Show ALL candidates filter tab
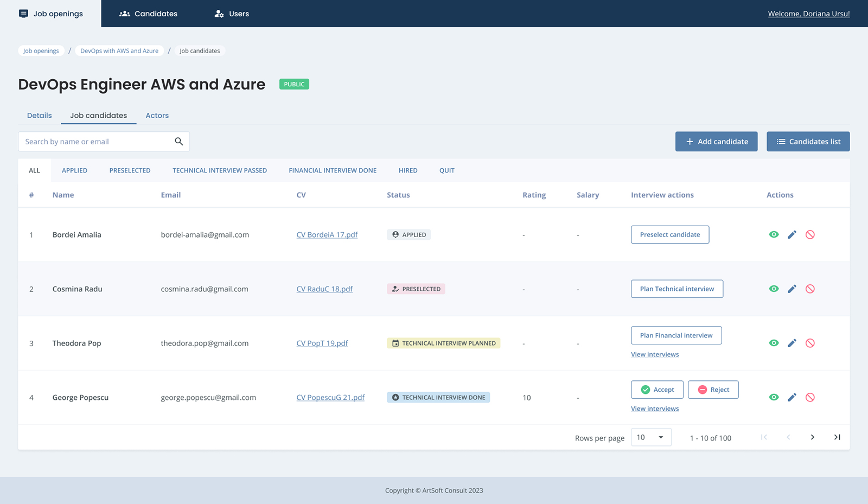Viewport: 868px width, 504px height. [34, 170]
